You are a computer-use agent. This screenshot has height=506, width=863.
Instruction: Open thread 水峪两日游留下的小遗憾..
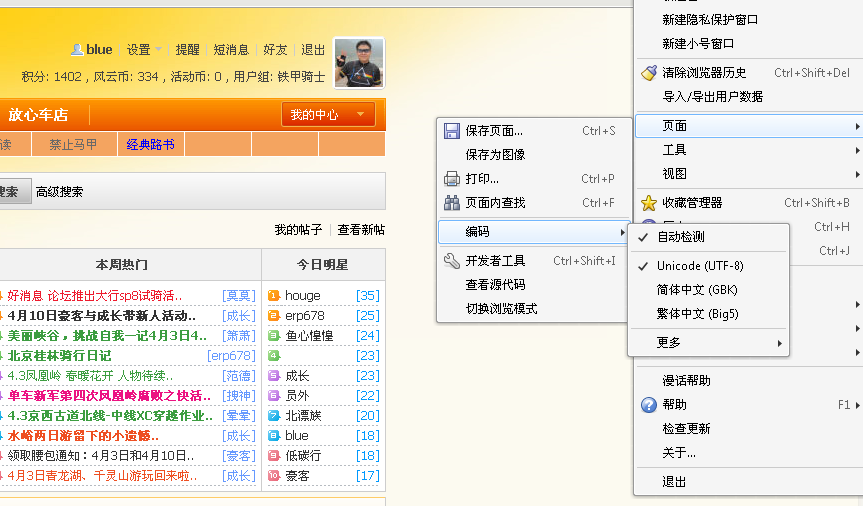point(83,436)
